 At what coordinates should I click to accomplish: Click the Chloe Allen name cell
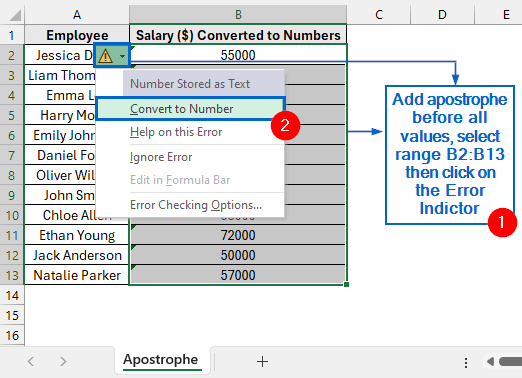[x=77, y=215]
